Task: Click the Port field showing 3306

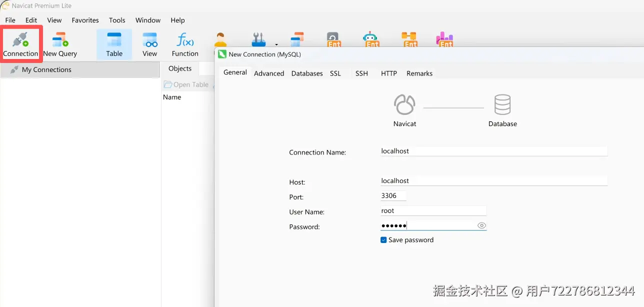Action: pos(393,196)
